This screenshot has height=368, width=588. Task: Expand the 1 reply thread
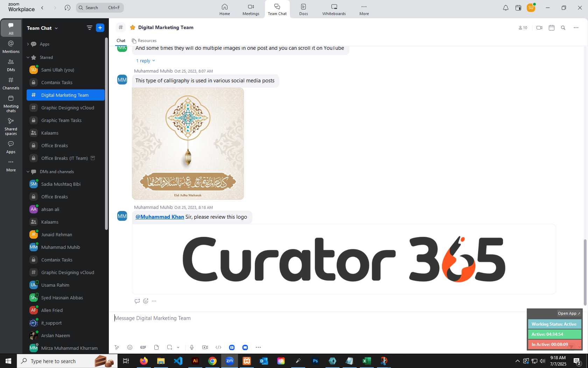145,61
